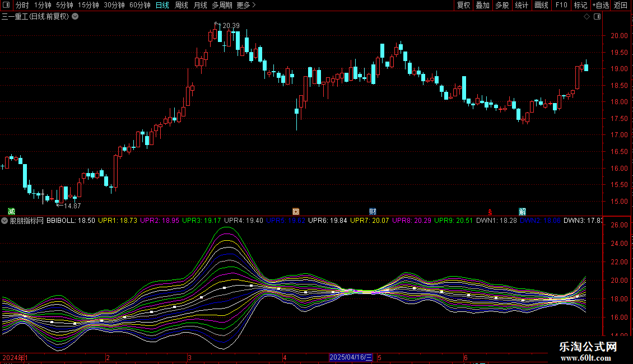The image size is (633, 364).
Task: Click the 20.00 price axis label
Action: 619,35
